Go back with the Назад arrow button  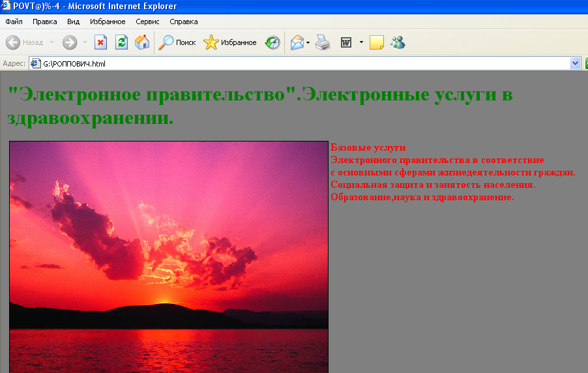[24, 42]
